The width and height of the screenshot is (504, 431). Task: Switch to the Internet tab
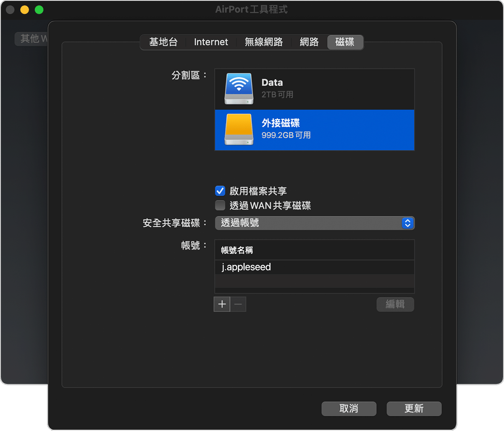pyautogui.click(x=210, y=42)
